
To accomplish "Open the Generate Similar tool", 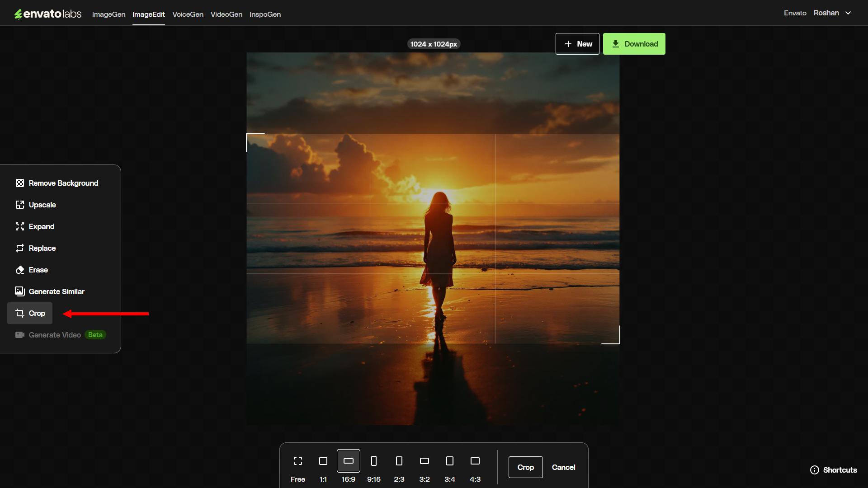I will (50, 291).
